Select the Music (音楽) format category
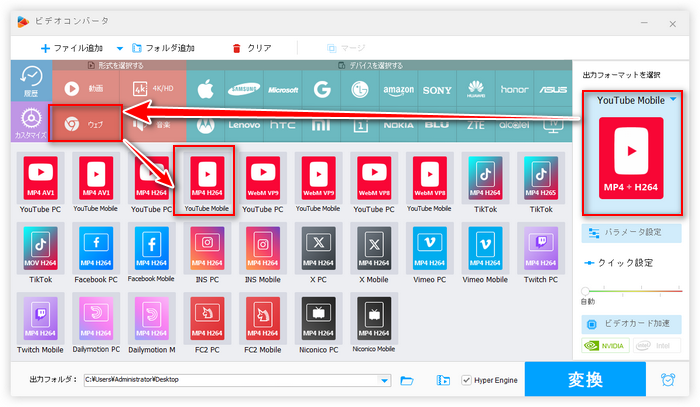The image size is (700, 407). coord(153,125)
